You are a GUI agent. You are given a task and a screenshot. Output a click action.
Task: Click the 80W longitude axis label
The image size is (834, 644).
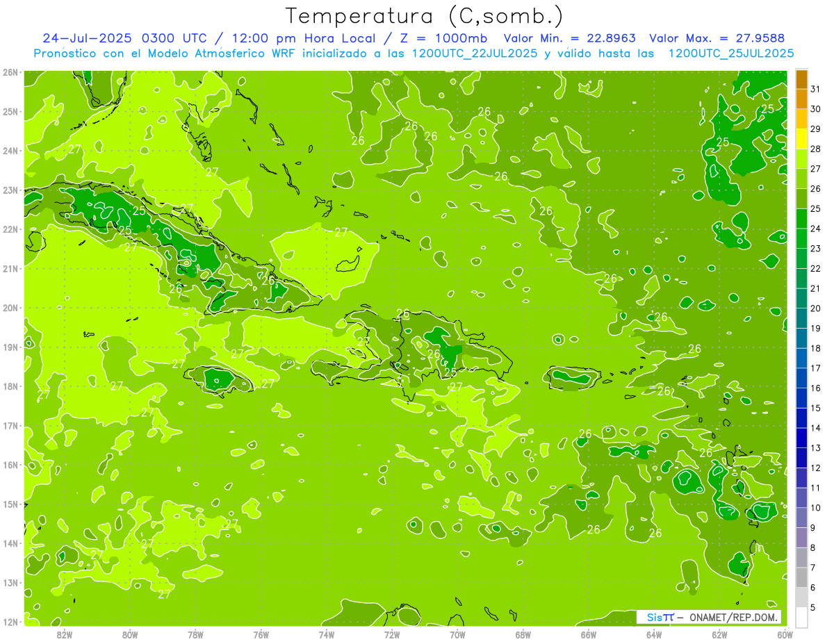tap(130, 634)
